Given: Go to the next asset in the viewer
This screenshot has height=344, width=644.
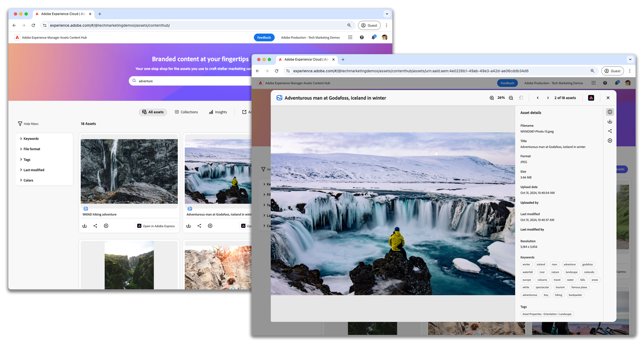Looking at the screenshot, I should pos(548,98).
